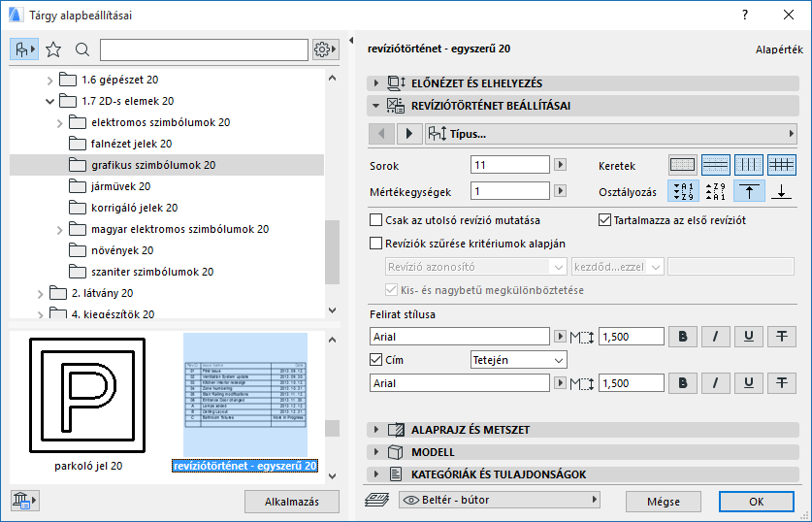The image size is (812, 522).
Task: Select grafikus szimbólumok 20 folder
Action: [167, 165]
